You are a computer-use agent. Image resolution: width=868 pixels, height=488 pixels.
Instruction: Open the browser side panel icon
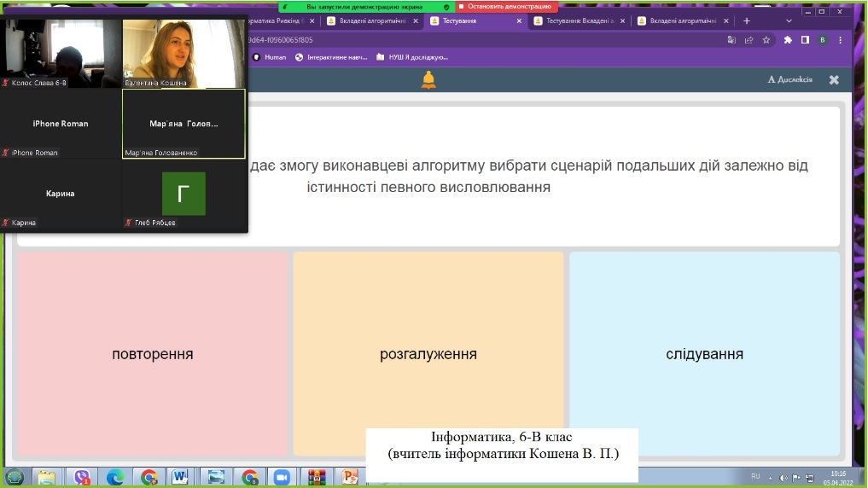click(805, 39)
